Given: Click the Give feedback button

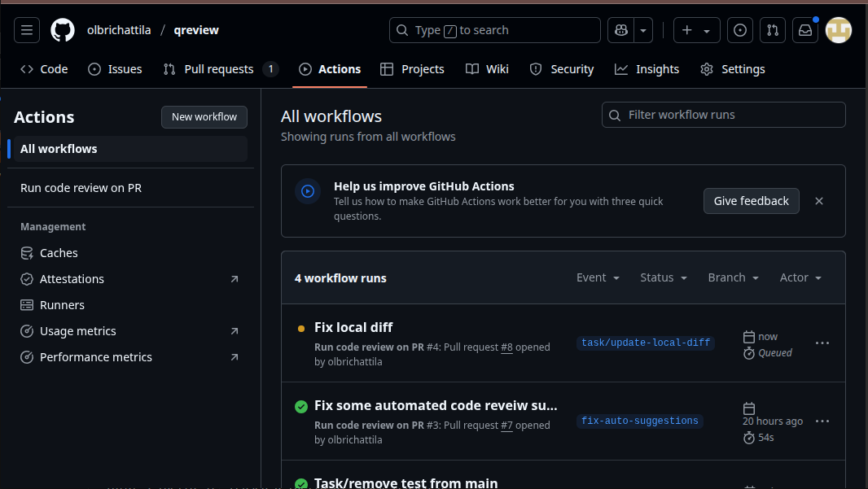Looking at the screenshot, I should 752,201.
